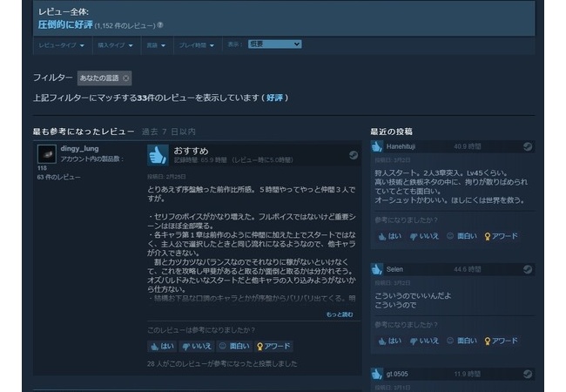This screenshot has height=392, width=566.
Task: Click thumbs-up icon beside Selen
Action: click(376, 269)
